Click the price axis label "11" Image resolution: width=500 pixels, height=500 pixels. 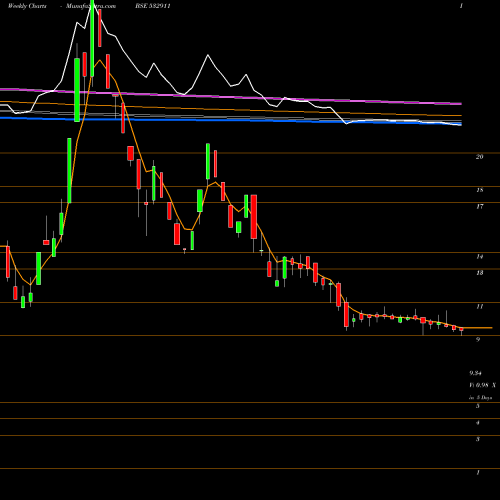(x=479, y=306)
